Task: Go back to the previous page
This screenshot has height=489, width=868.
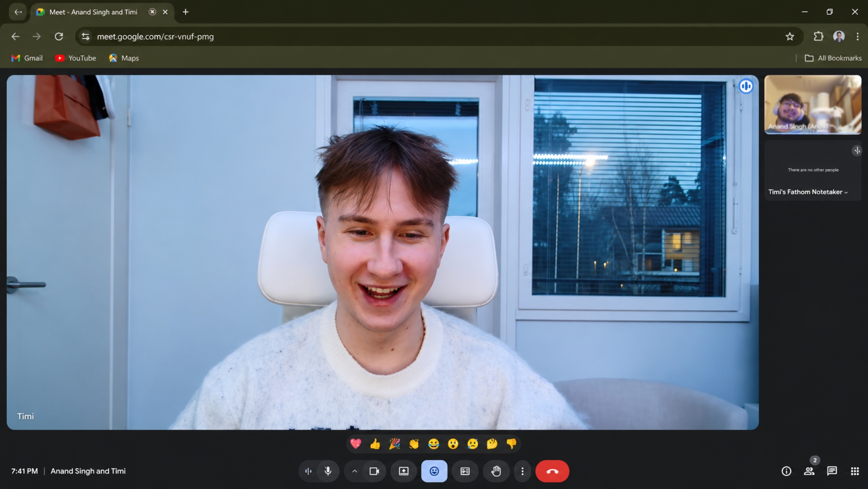Action: pyautogui.click(x=15, y=37)
